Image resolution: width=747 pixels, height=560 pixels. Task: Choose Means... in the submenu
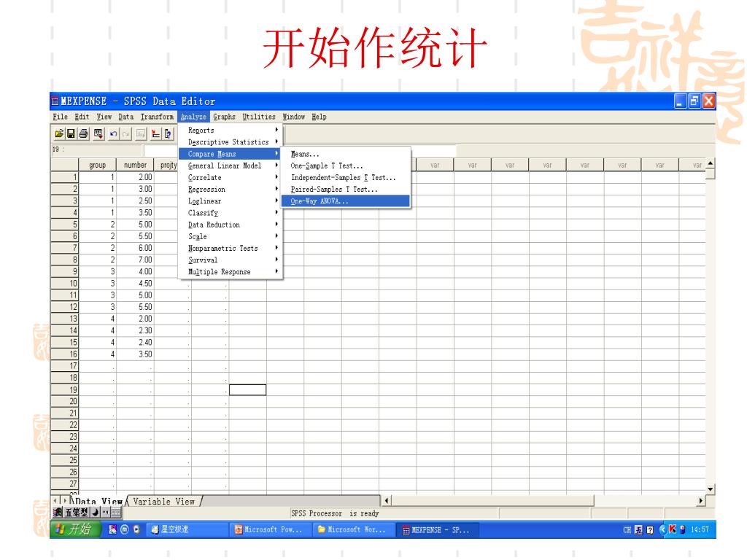click(x=345, y=154)
